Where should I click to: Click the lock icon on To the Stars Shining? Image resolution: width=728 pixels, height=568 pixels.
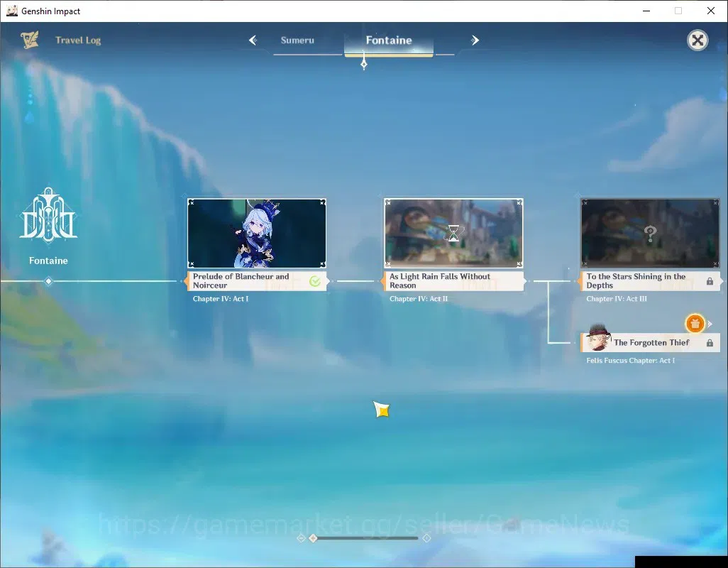[710, 281]
